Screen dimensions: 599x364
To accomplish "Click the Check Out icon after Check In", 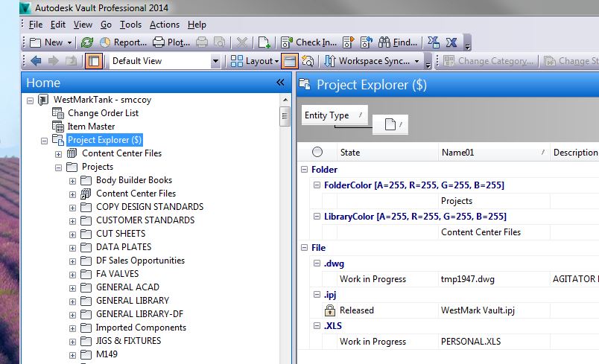I will point(348,42).
